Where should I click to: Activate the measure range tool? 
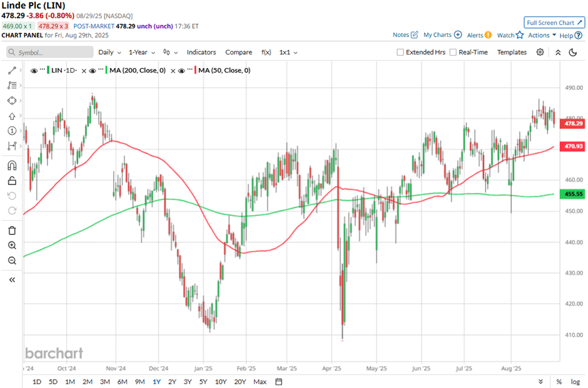[x=12, y=146]
